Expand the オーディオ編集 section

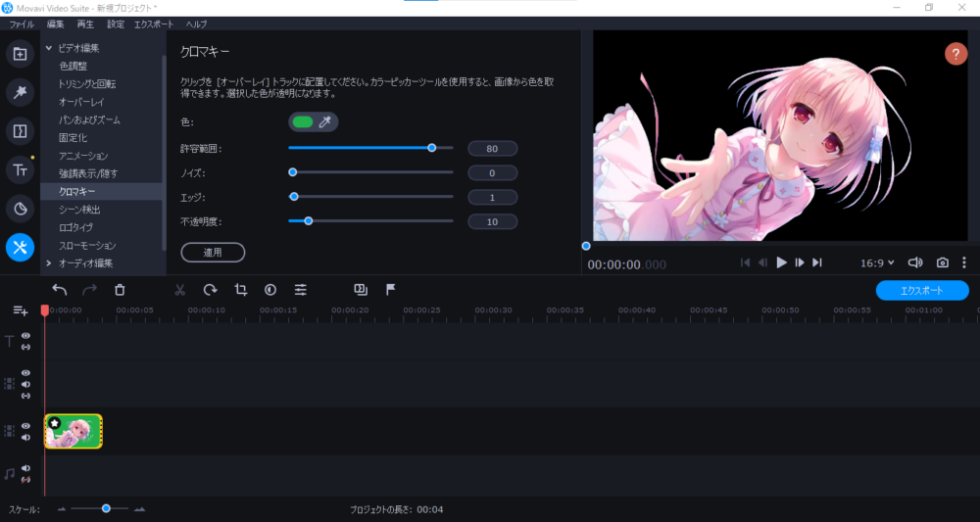[x=49, y=263]
